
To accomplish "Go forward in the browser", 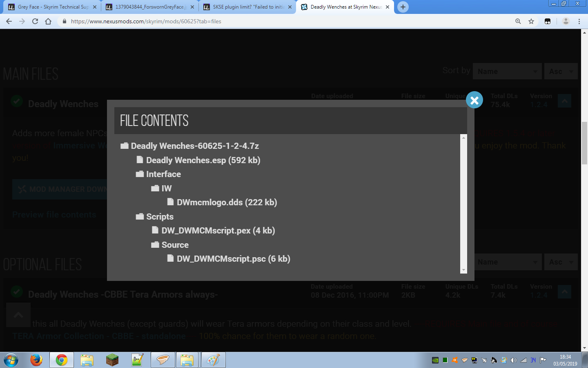I will (x=22, y=21).
